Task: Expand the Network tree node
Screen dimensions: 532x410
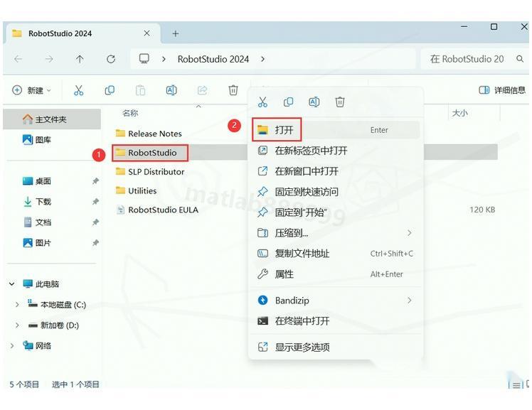Action: coord(12,346)
